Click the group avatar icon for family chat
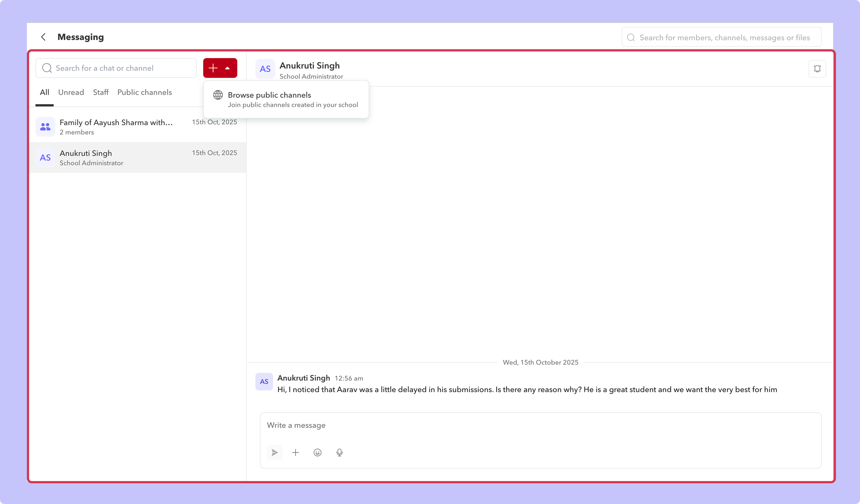This screenshot has height=504, width=860. pos(45,127)
